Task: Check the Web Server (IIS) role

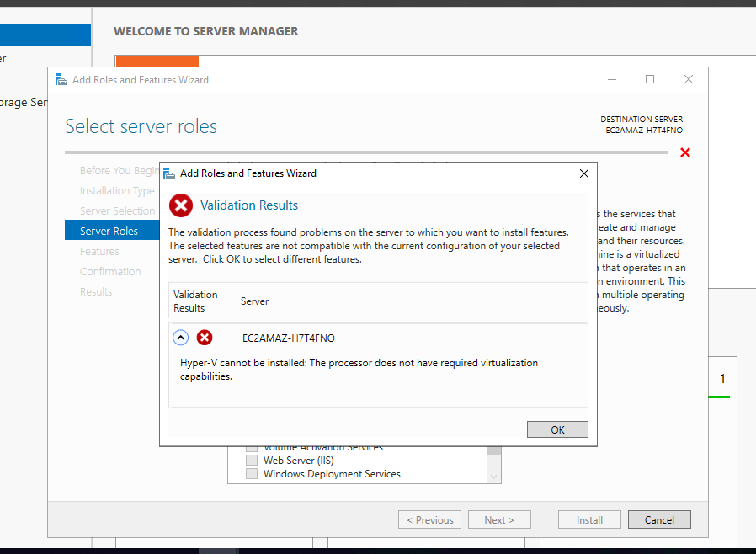Action: 252,460
